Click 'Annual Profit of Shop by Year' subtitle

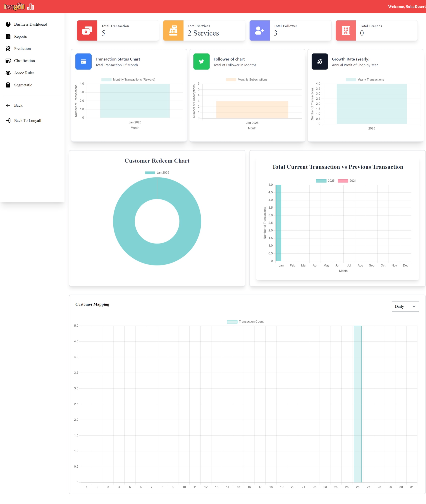coord(355,65)
